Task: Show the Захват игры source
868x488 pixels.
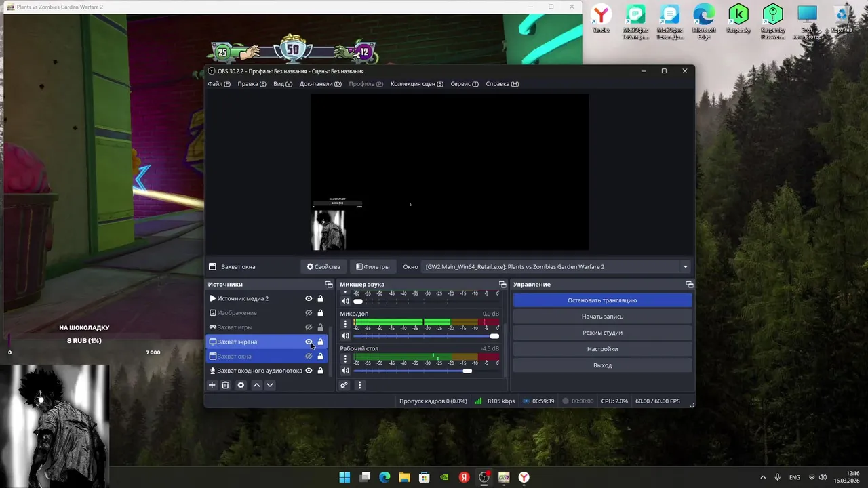Action: point(309,327)
